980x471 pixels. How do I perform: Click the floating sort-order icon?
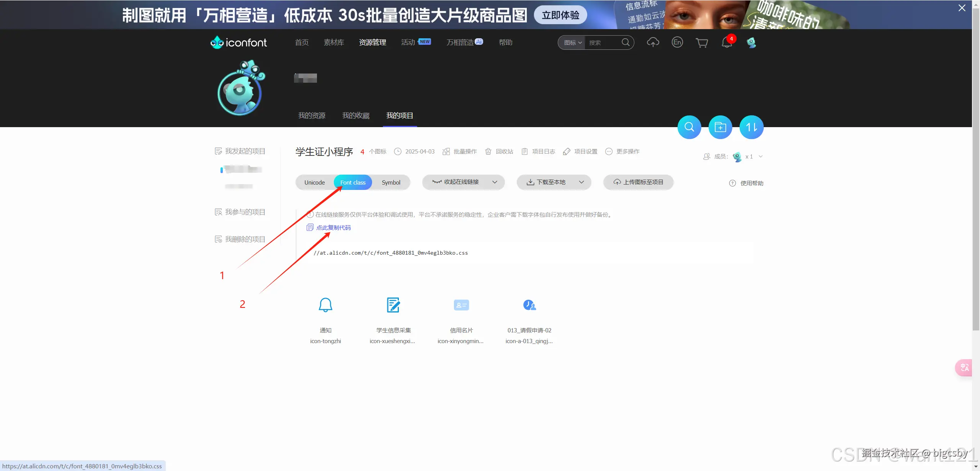click(751, 127)
